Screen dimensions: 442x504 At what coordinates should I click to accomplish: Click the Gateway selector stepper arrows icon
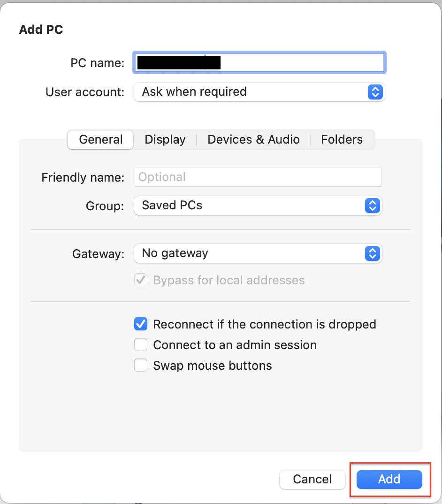tap(373, 253)
